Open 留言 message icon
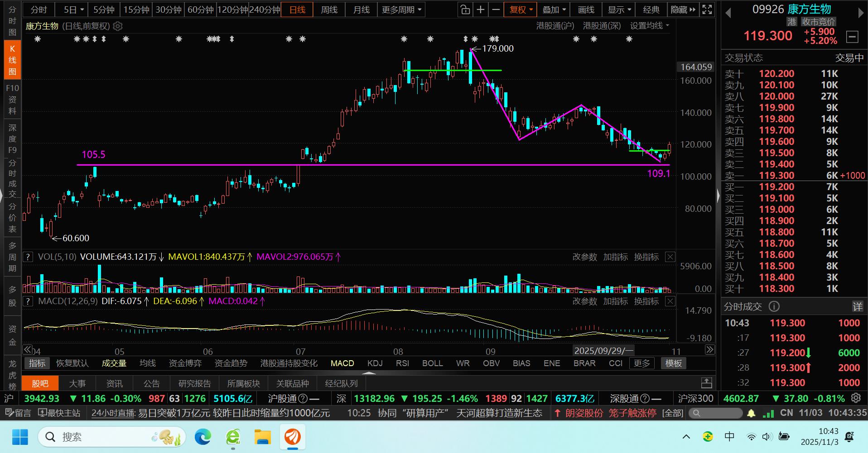 pos(18,413)
